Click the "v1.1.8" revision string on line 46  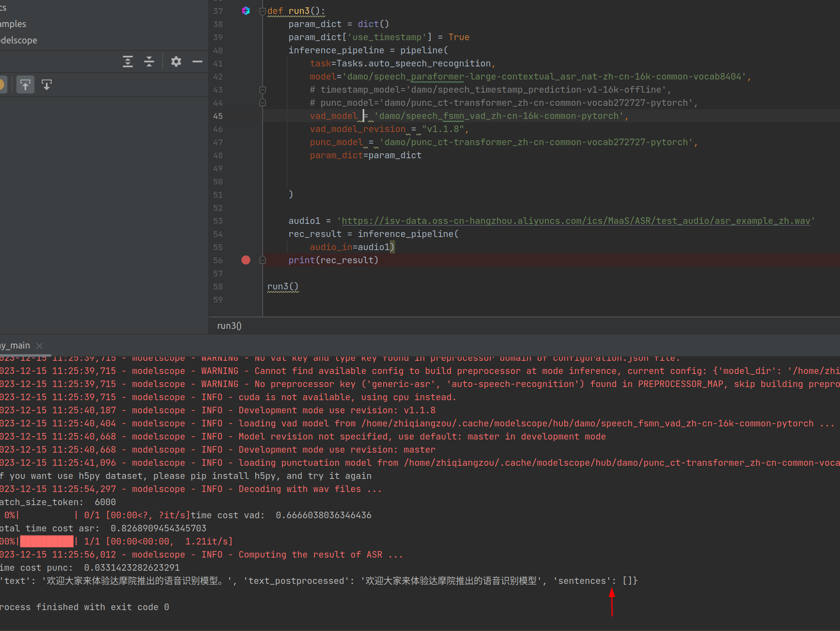[443, 129]
